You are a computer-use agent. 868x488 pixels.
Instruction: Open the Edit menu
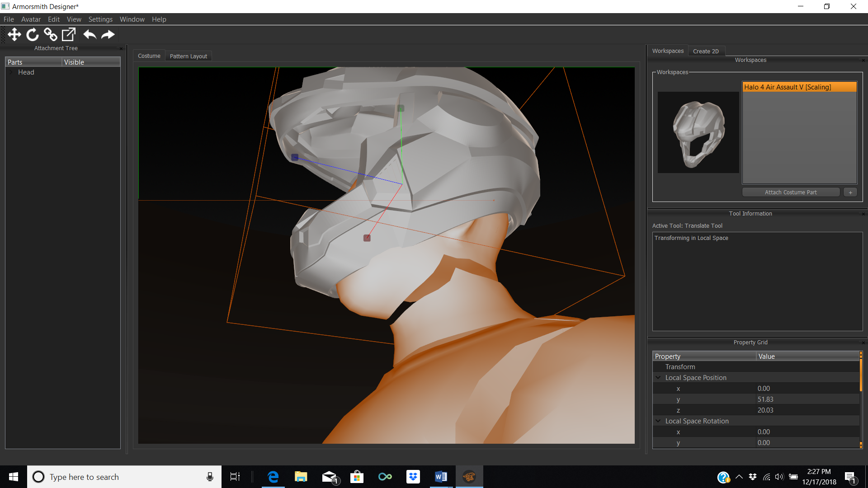click(x=54, y=19)
